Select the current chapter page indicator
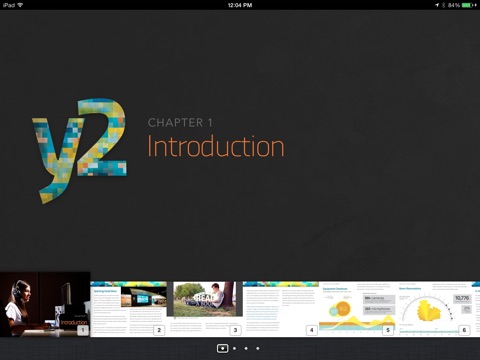The height and width of the screenshot is (360, 480). point(222,348)
